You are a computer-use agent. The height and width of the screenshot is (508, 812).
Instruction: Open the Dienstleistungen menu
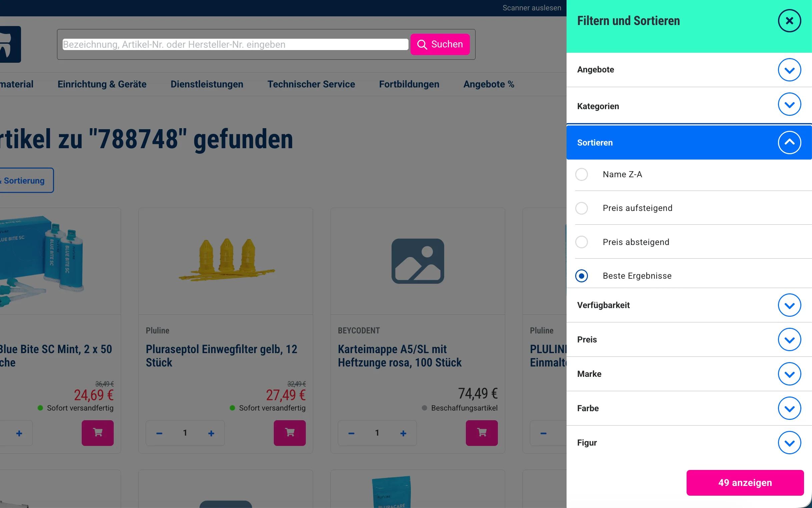coord(207,84)
